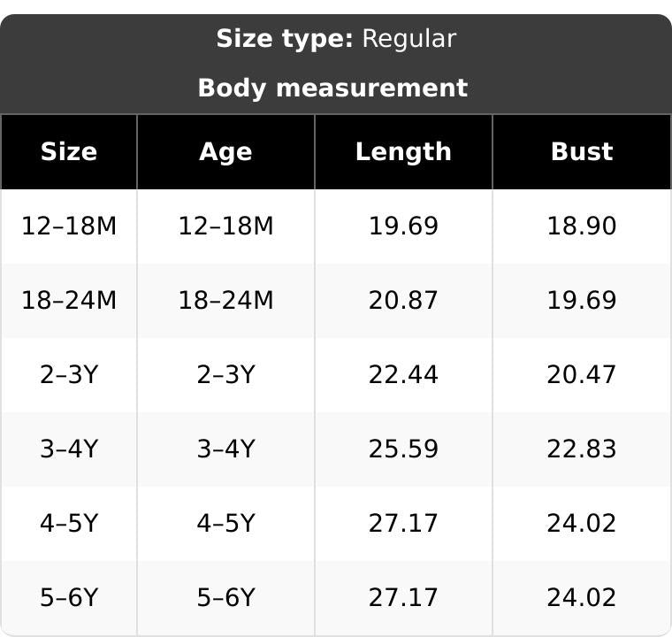Select the Size type: Regular heading
Image resolution: width=672 pixels, height=637 pixels.
coord(336,39)
